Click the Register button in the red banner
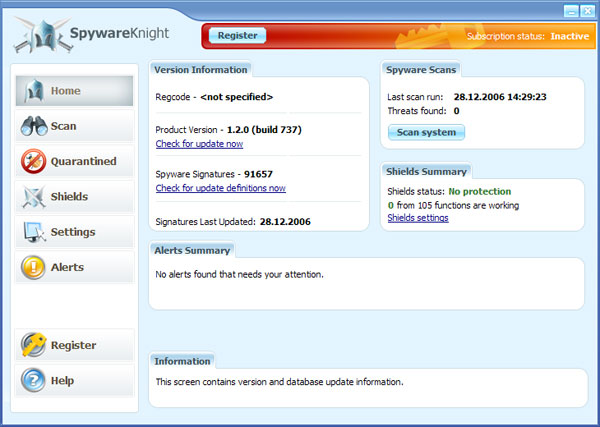 237,36
